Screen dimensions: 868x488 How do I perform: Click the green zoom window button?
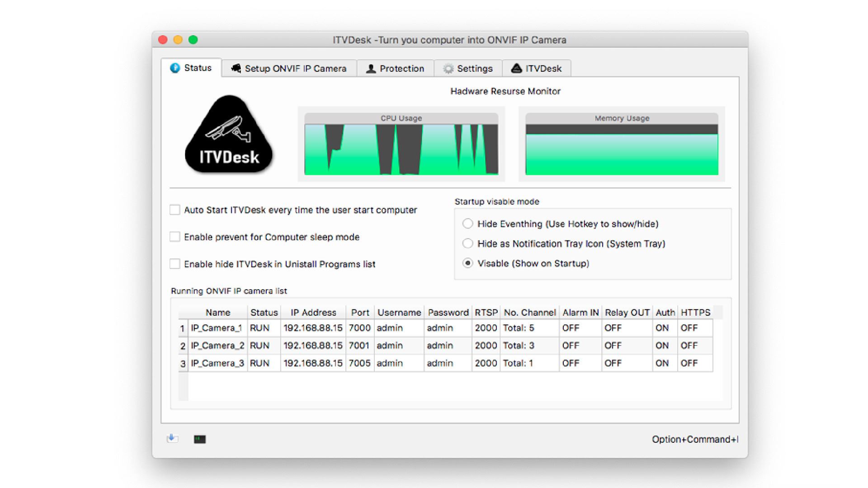coord(193,40)
